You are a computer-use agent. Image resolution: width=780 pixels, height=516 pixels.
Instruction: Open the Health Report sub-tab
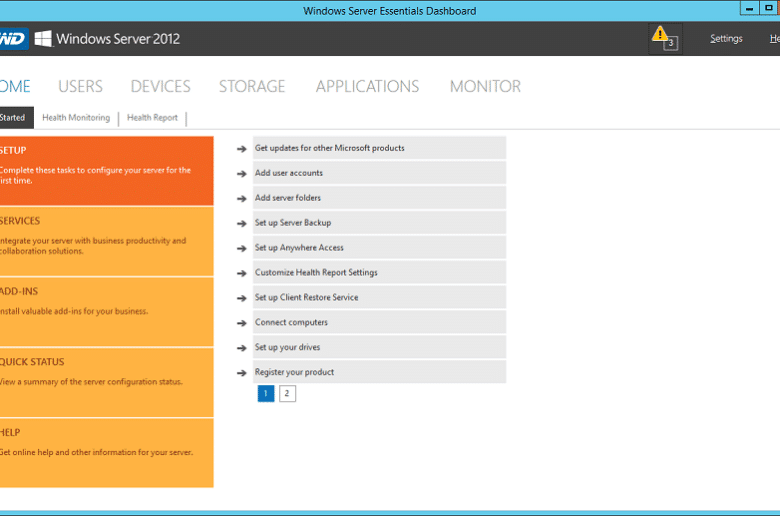pyautogui.click(x=152, y=117)
